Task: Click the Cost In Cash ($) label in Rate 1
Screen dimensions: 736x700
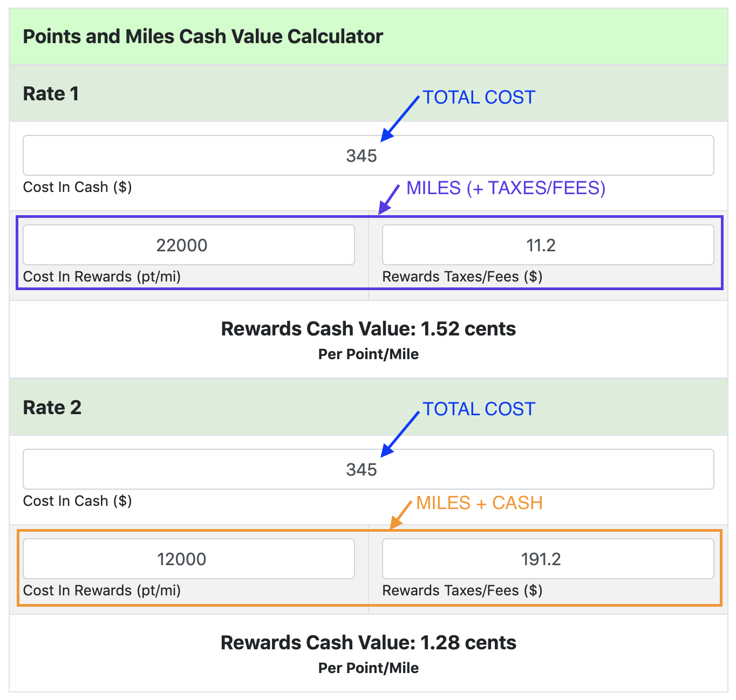Action: [x=78, y=187]
